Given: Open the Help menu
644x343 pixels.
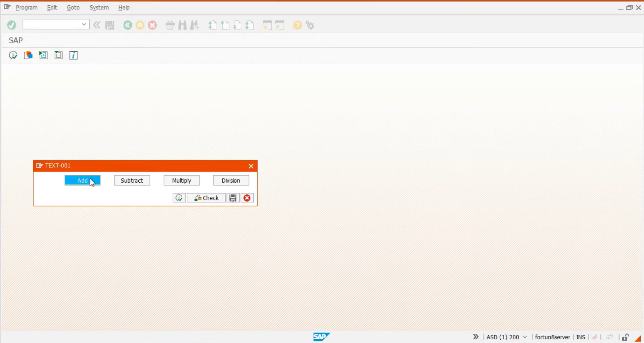Looking at the screenshot, I should tap(124, 7).
